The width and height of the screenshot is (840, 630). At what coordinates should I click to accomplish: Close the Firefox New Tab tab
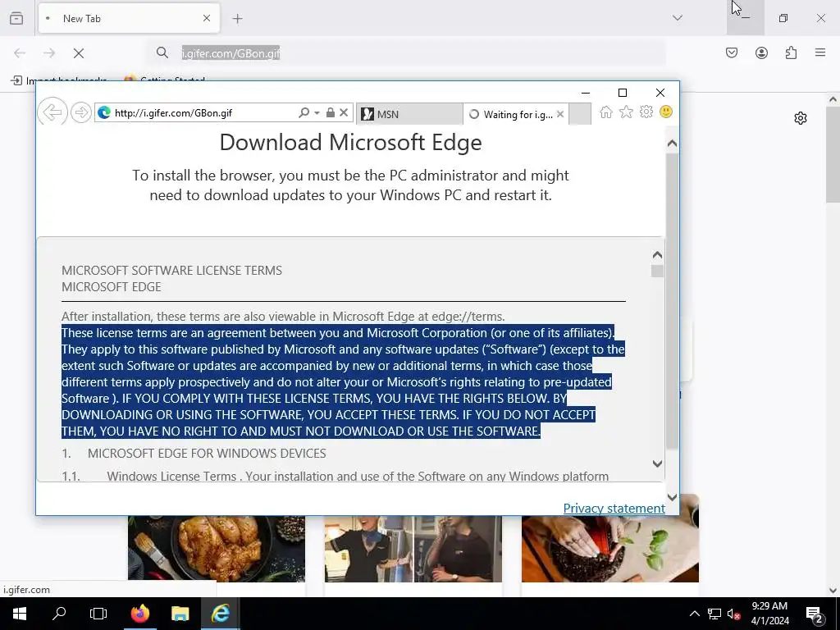(207, 18)
